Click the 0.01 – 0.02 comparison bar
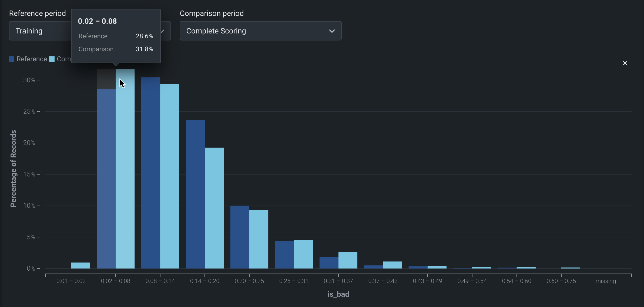Image resolution: width=644 pixels, height=307 pixels. click(x=80, y=265)
